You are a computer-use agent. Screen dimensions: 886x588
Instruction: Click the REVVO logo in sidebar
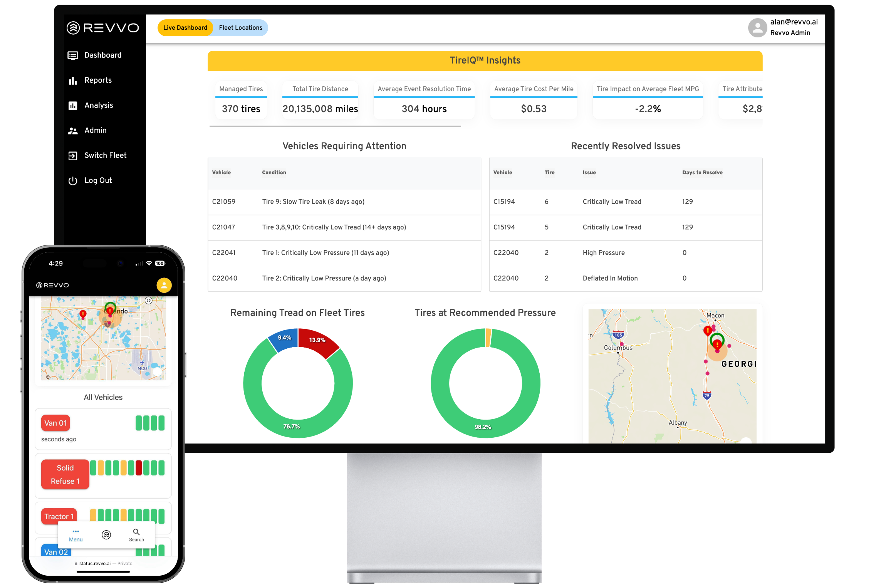[103, 28]
